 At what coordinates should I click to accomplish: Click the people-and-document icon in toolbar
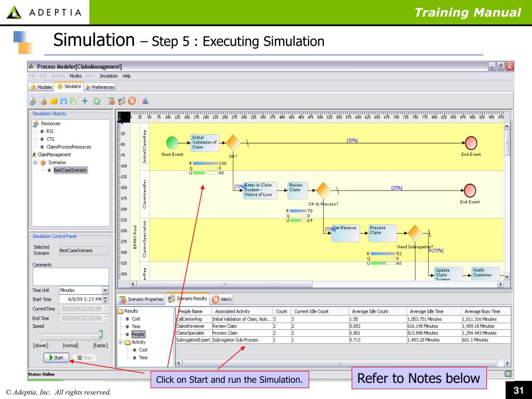(x=33, y=101)
